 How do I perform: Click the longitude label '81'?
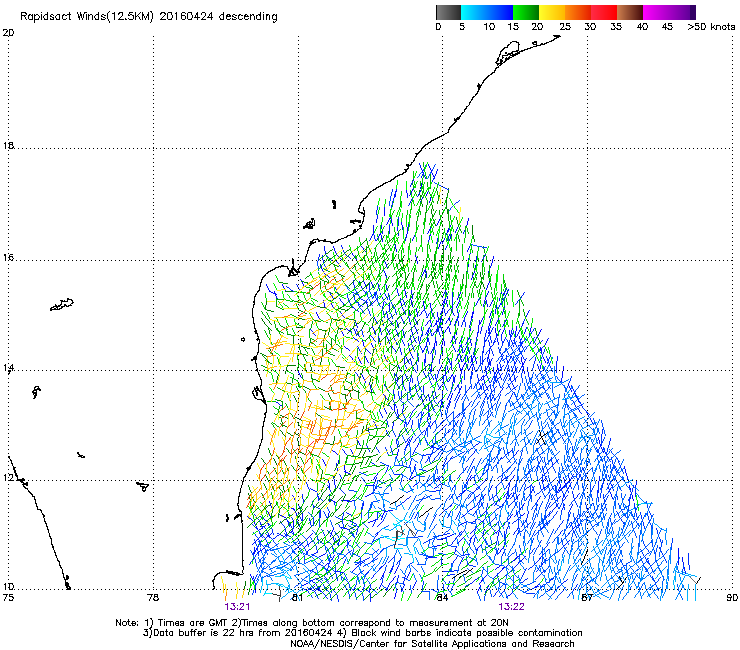[297, 598]
